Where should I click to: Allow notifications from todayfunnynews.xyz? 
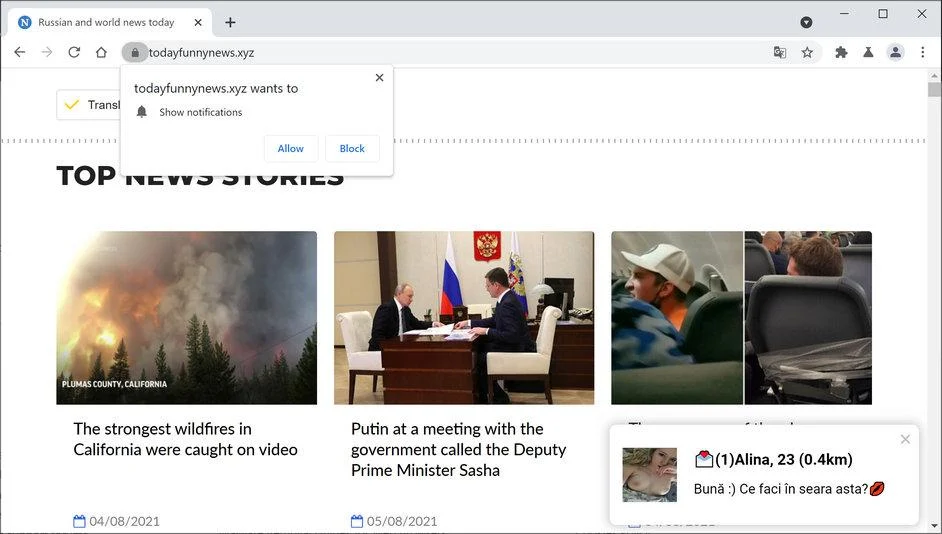pos(291,148)
